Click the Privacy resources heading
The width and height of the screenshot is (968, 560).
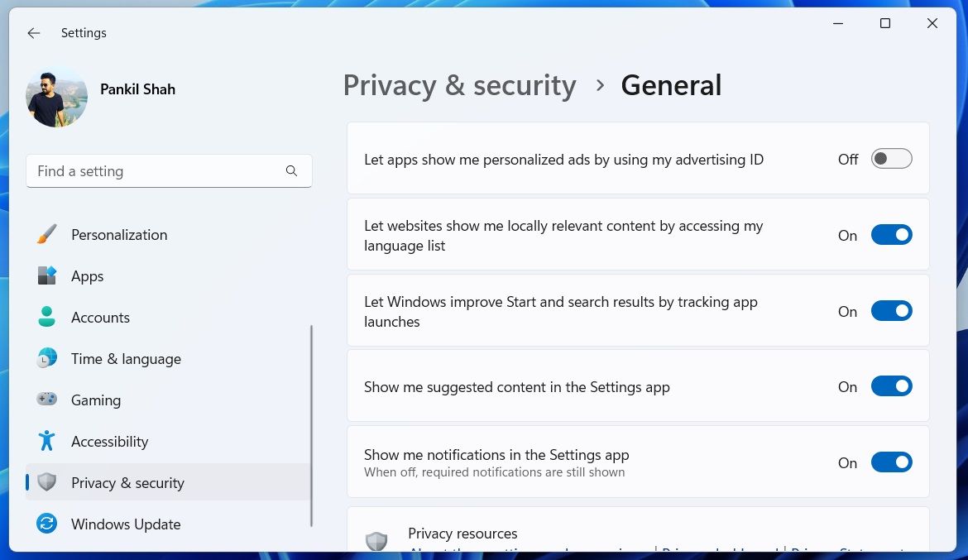coord(462,533)
